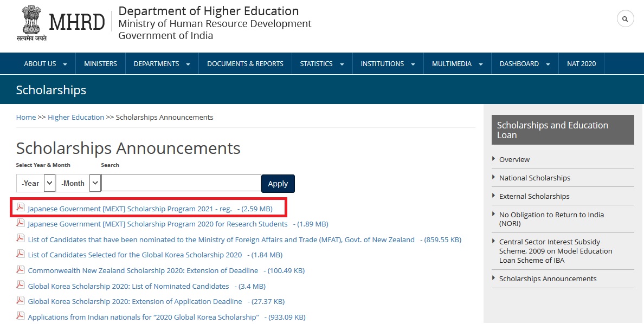Click the search magnifier icon
Image resolution: width=644 pixels, height=324 pixels.
pos(625,19)
